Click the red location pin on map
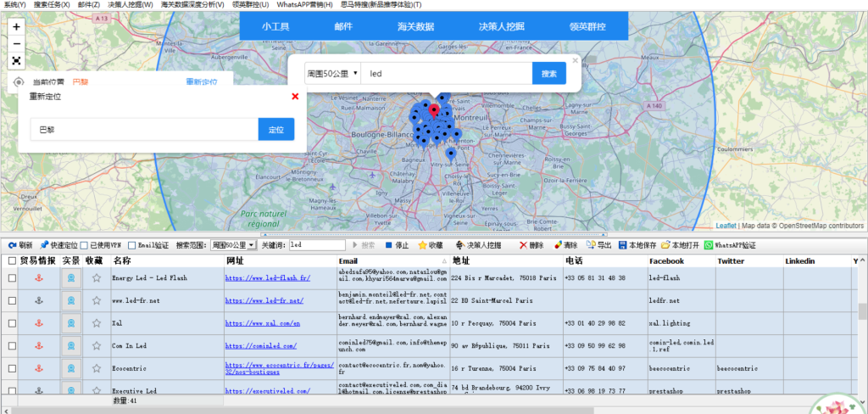Screen dimensions: 868x414 434,110
